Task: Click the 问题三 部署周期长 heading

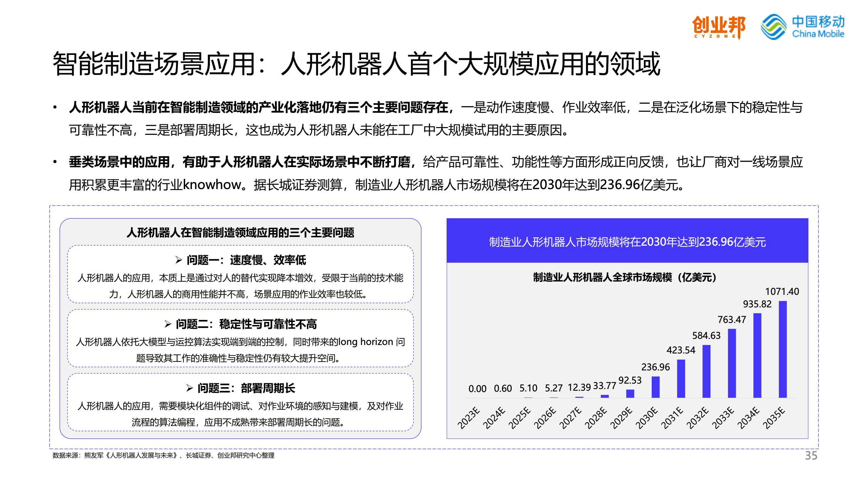Action: [246, 388]
